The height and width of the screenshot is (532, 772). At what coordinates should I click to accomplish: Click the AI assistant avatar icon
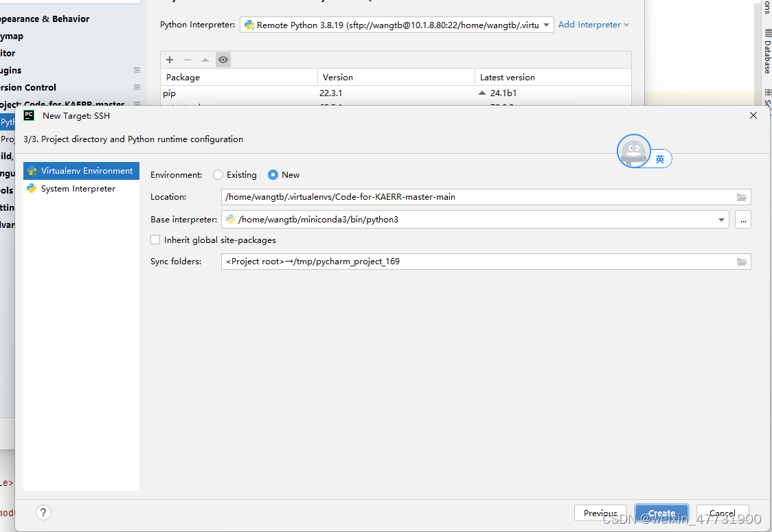click(x=633, y=152)
